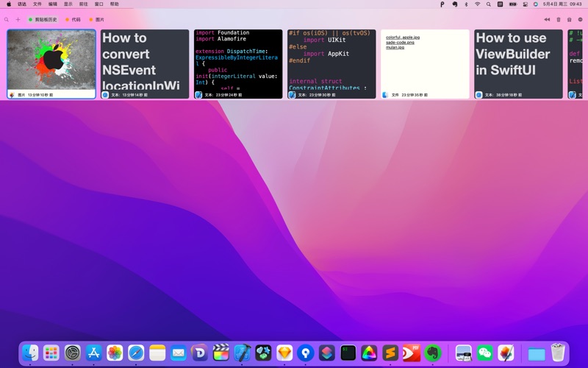Switch to the 剪贴板历史 tab
Screen dimensions: 588x368
click(43, 20)
